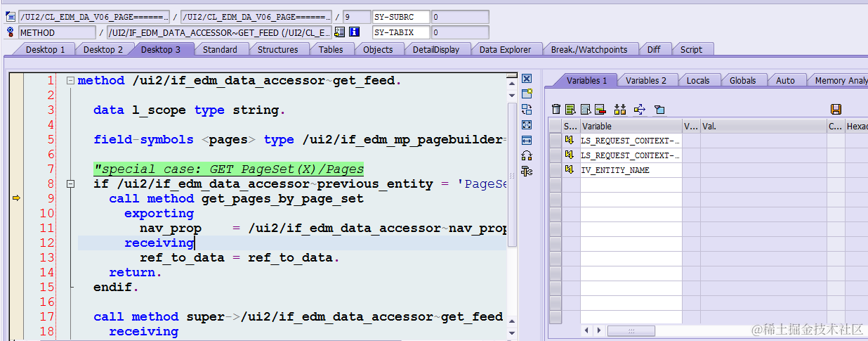
Task: Select the first LS_REQUEST_CONTEXT row selector
Action: click(555, 141)
